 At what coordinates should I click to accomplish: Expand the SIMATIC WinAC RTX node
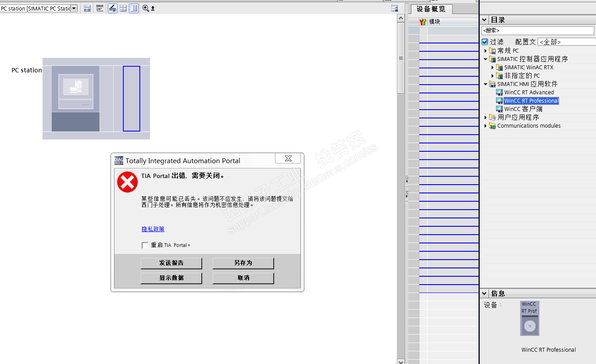tap(493, 68)
